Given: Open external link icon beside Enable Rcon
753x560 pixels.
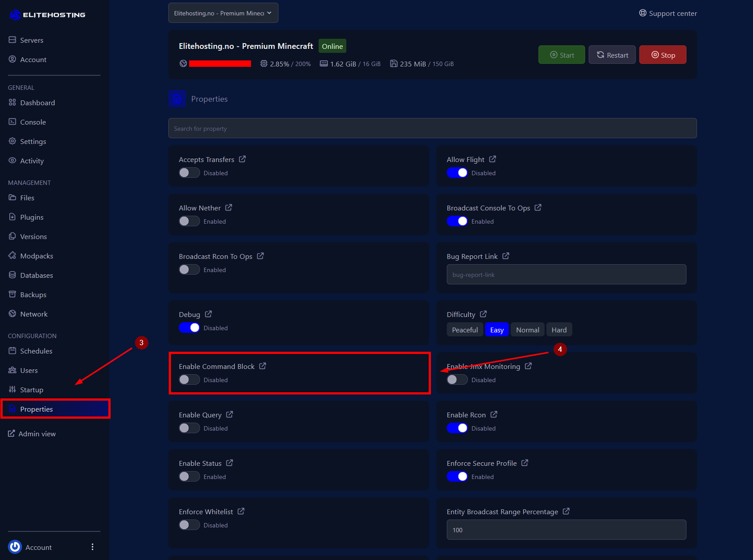Looking at the screenshot, I should coord(494,414).
